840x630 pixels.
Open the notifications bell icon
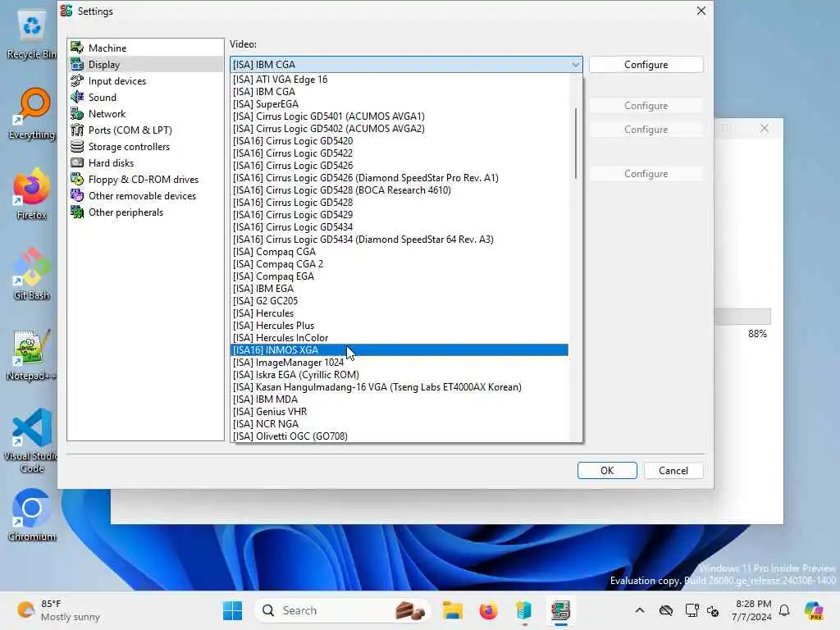[x=784, y=610]
